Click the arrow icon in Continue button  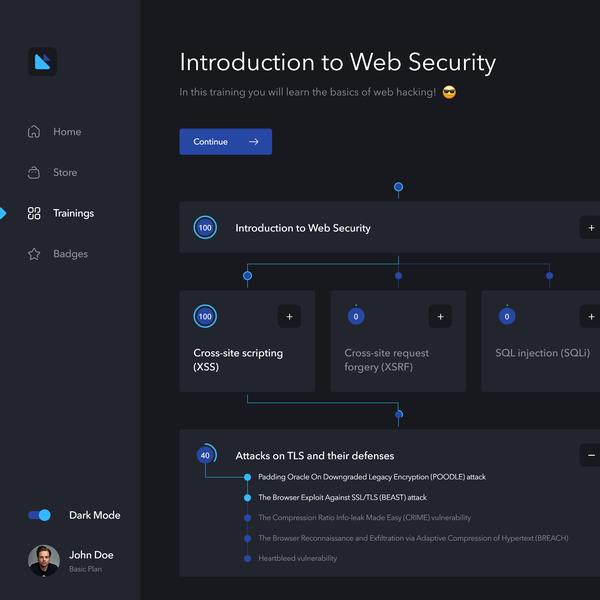click(254, 142)
